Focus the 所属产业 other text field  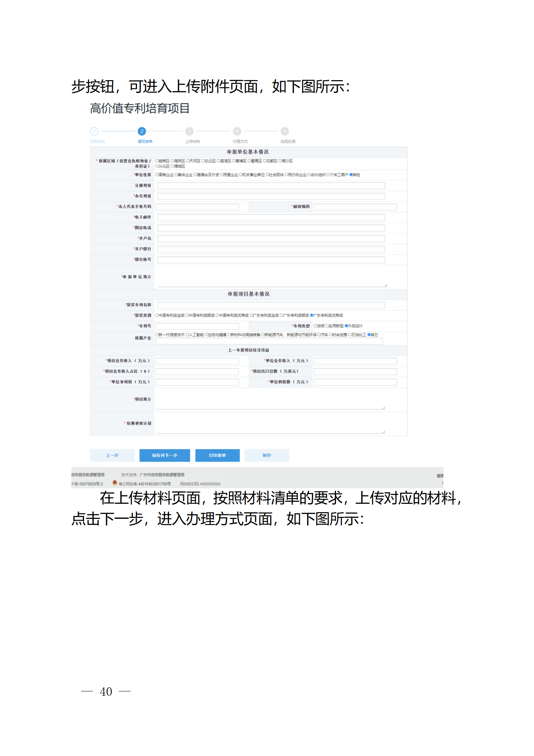click(269, 341)
